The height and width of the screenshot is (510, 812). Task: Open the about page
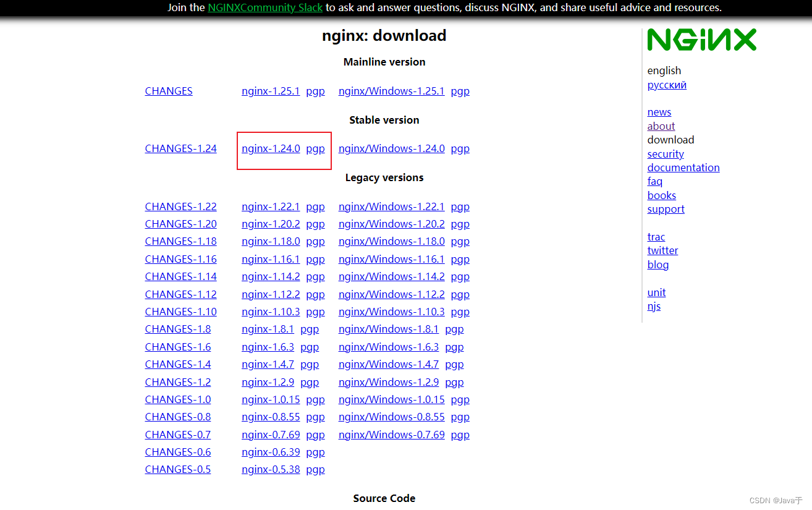(661, 126)
